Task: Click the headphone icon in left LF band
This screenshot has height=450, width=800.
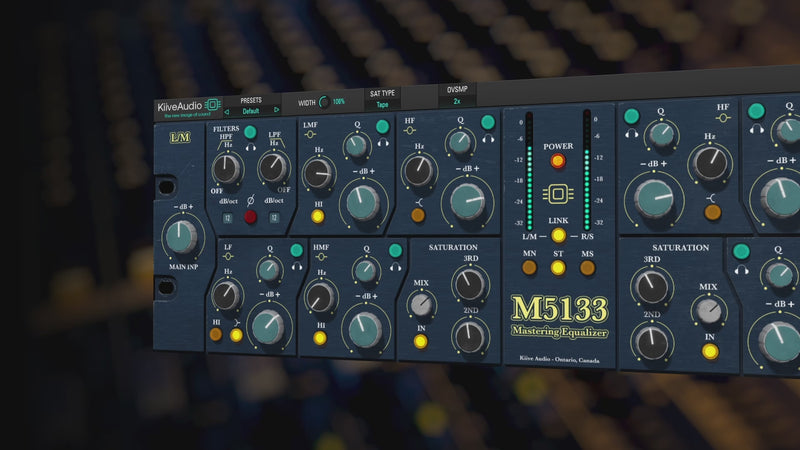Action: [x=296, y=267]
